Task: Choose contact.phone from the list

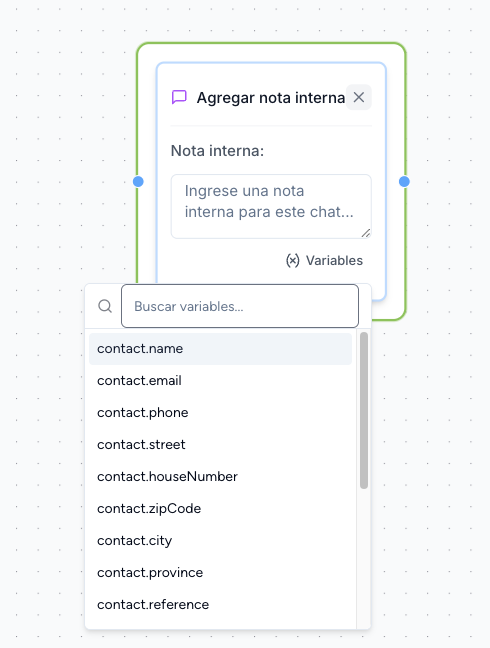Action: point(220,413)
